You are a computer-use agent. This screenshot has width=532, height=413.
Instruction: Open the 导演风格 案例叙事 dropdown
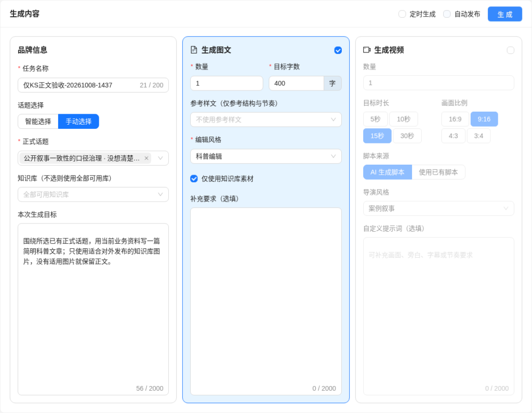tap(438, 208)
